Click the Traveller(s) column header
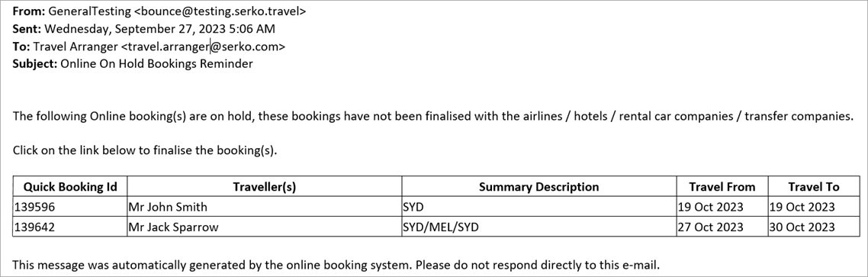Viewport: 868px width, 277px height. pos(265,187)
